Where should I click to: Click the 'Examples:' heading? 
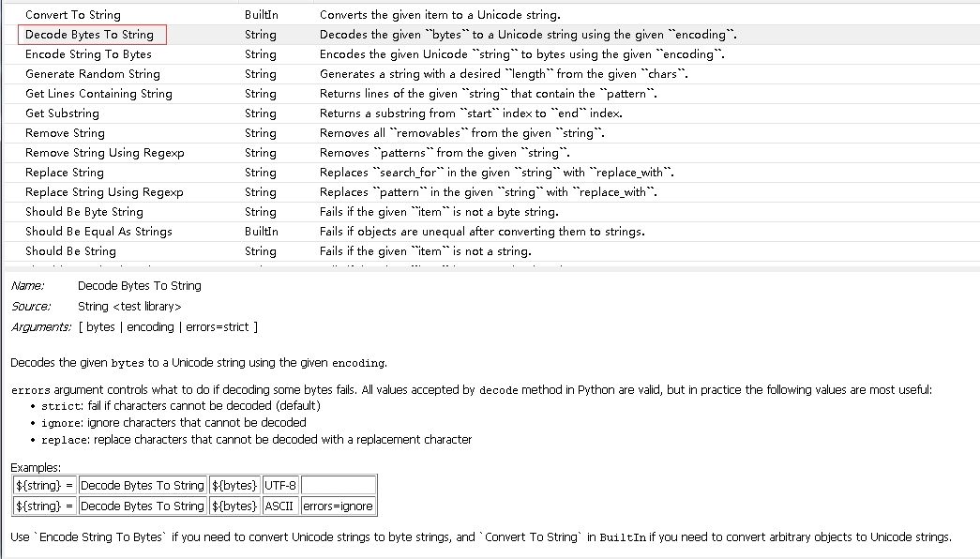click(36, 468)
